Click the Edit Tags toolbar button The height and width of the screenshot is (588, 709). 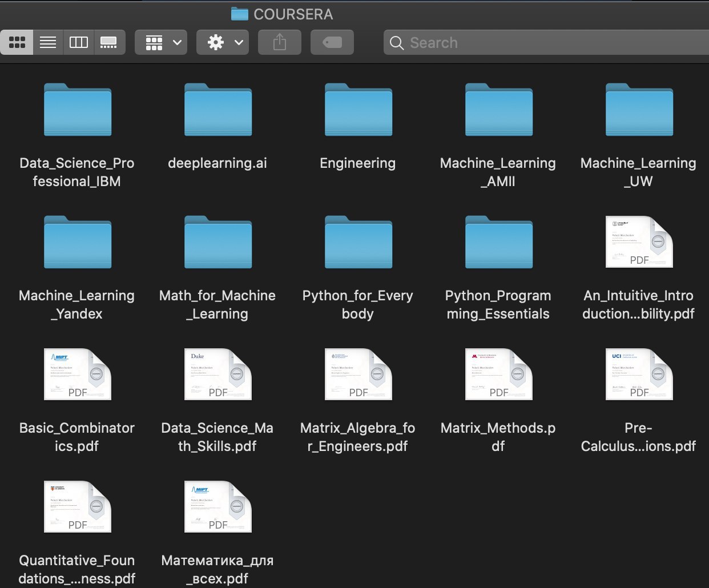coord(332,42)
